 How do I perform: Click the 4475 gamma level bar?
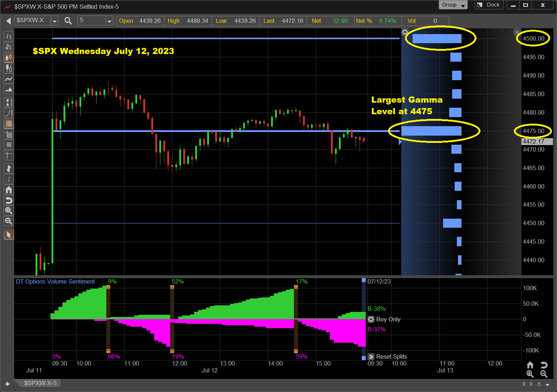431,131
